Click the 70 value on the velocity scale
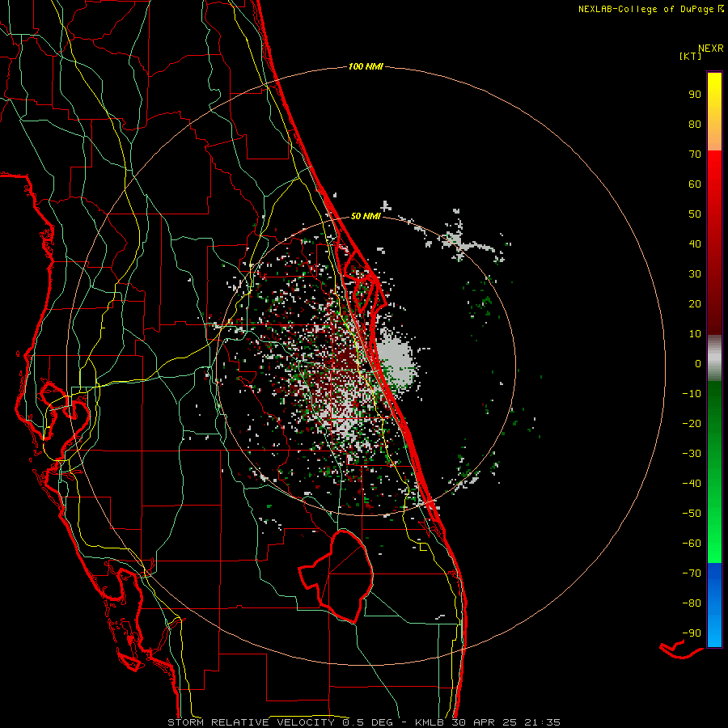 (x=695, y=154)
